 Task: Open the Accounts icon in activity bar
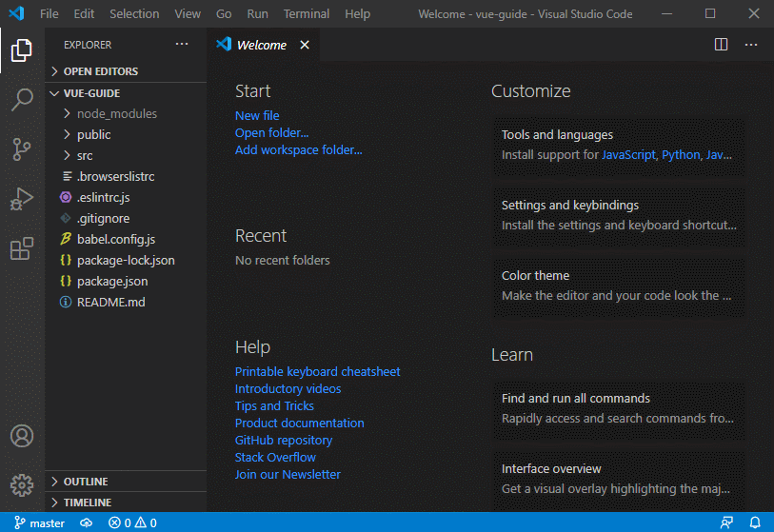pos(22,436)
